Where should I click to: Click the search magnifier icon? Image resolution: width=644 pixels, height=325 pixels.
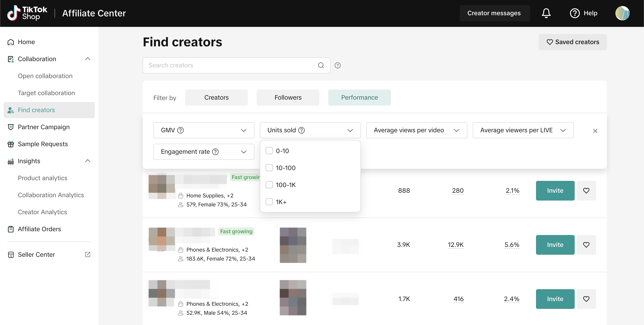321,65
